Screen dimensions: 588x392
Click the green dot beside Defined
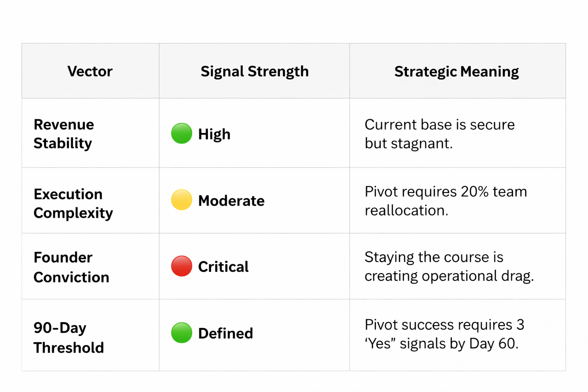click(181, 333)
